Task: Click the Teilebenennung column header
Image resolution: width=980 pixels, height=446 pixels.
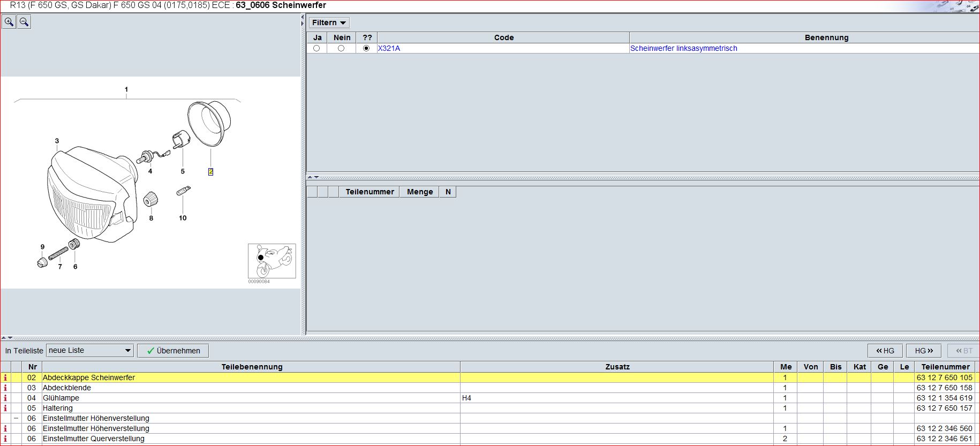Action: pos(252,367)
